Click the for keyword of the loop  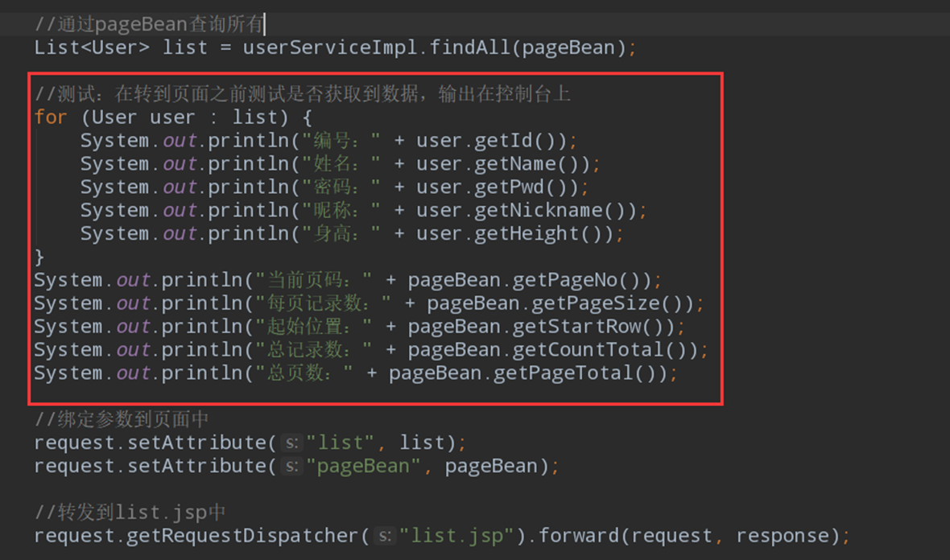(x=51, y=117)
